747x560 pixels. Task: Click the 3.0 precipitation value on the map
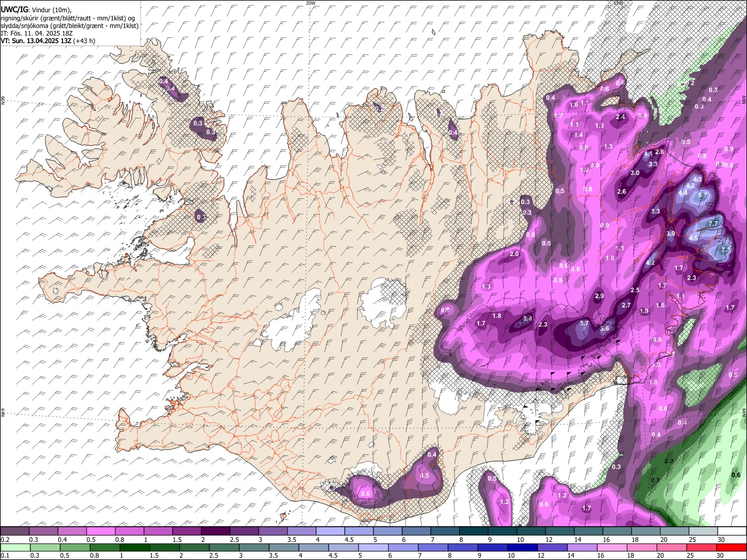636,173
